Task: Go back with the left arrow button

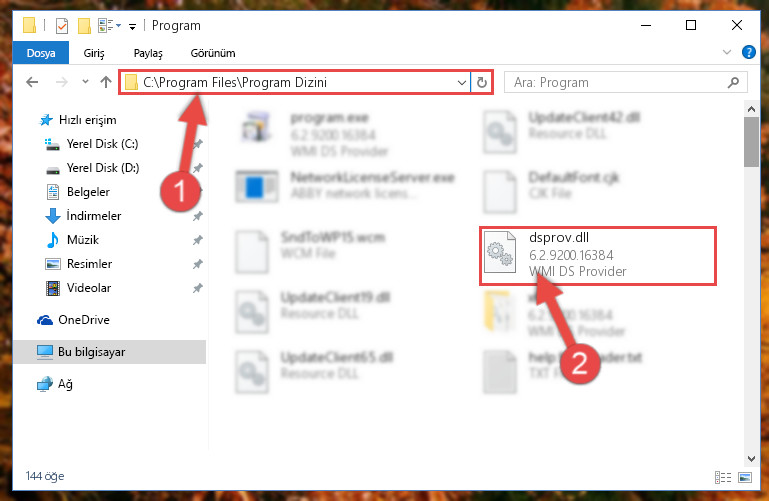Action: pyautogui.click(x=32, y=82)
